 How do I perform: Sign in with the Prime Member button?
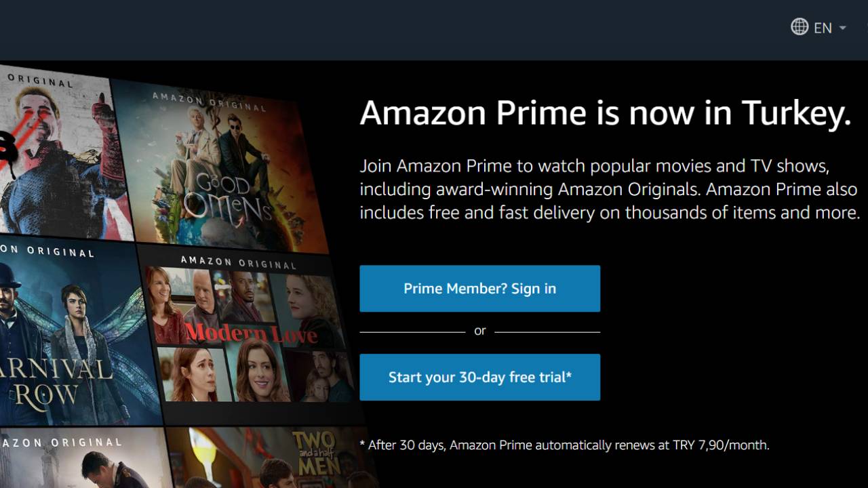tap(479, 289)
